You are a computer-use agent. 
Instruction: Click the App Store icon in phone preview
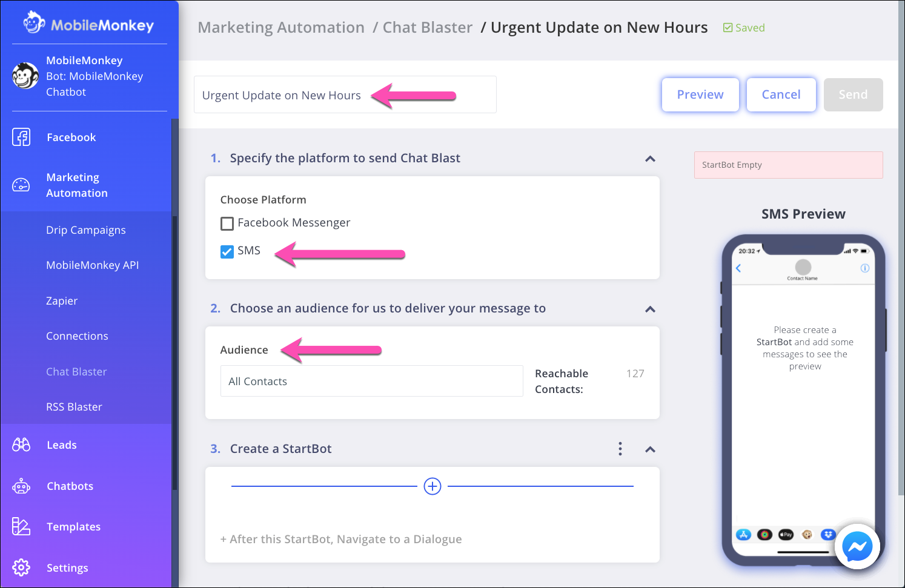[x=743, y=534]
